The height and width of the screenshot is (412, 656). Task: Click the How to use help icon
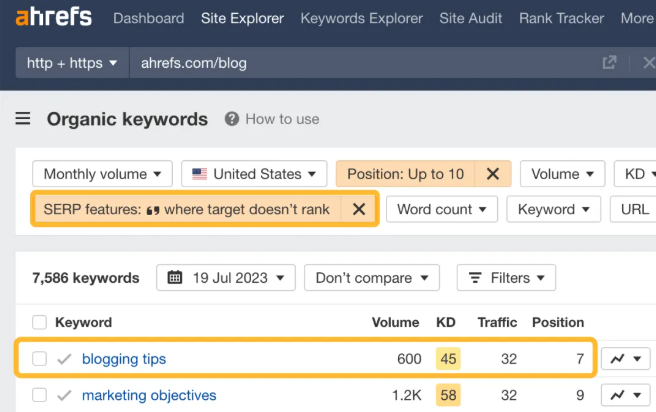pos(232,119)
